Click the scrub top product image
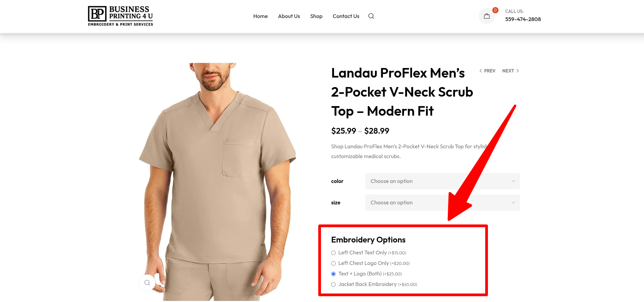Viewport: 644px width, 302px height. click(x=217, y=182)
